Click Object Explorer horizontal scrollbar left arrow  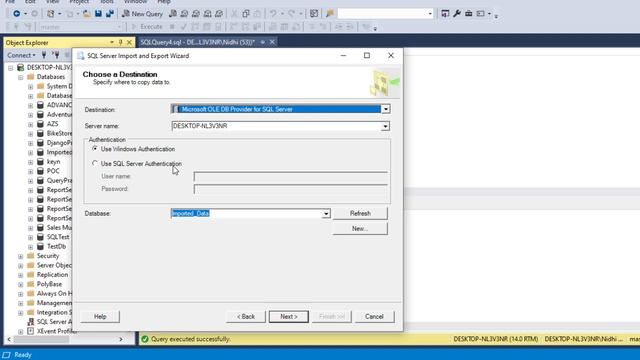pyautogui.click(x=9, y=339)
